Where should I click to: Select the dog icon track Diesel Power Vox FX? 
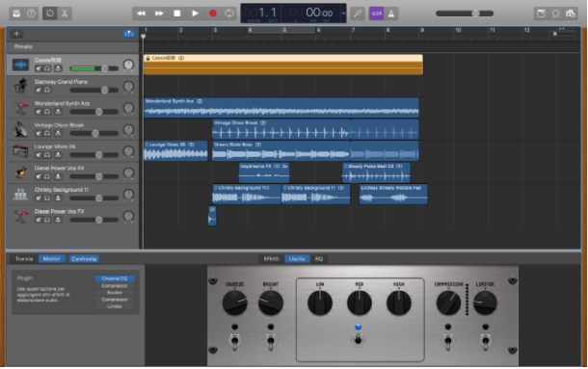[x=20, y=172]
